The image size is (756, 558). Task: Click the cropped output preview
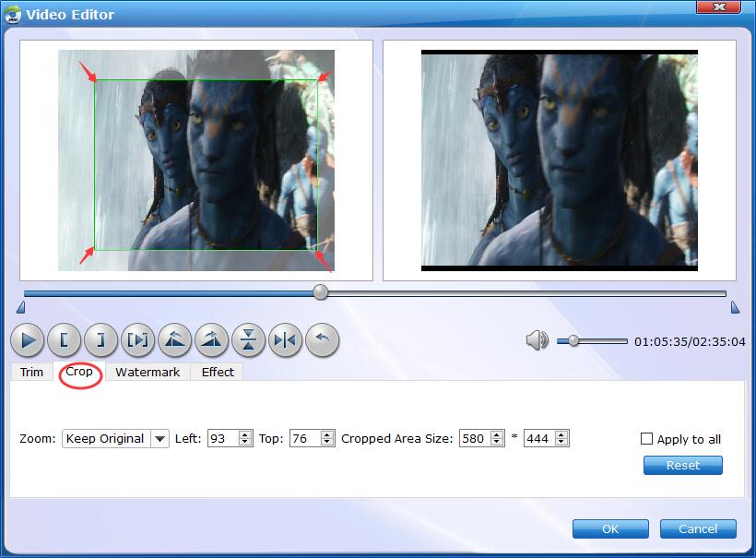pos(560,160)
